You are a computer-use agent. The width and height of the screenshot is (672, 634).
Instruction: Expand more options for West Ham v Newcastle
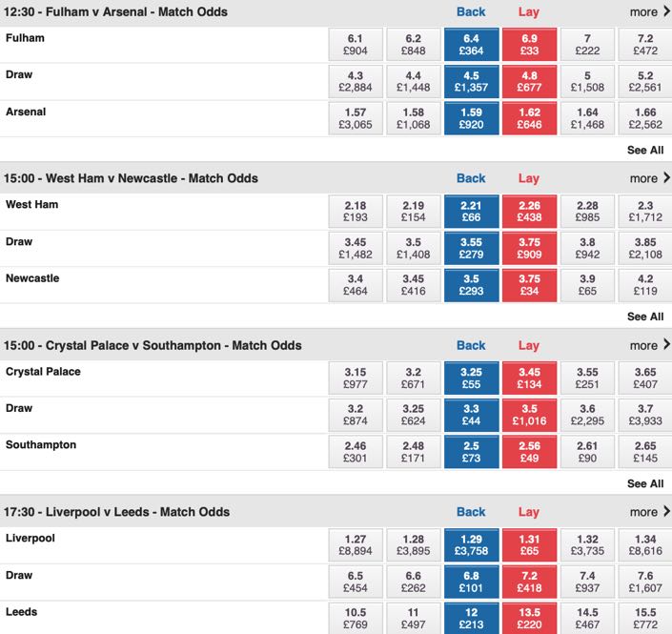coord(650,178)
